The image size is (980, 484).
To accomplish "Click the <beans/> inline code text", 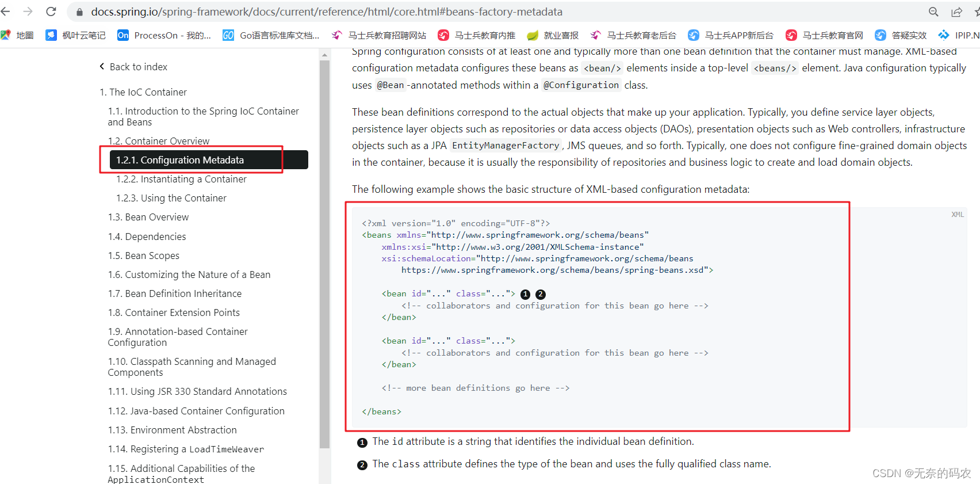I will pos(775,68).
